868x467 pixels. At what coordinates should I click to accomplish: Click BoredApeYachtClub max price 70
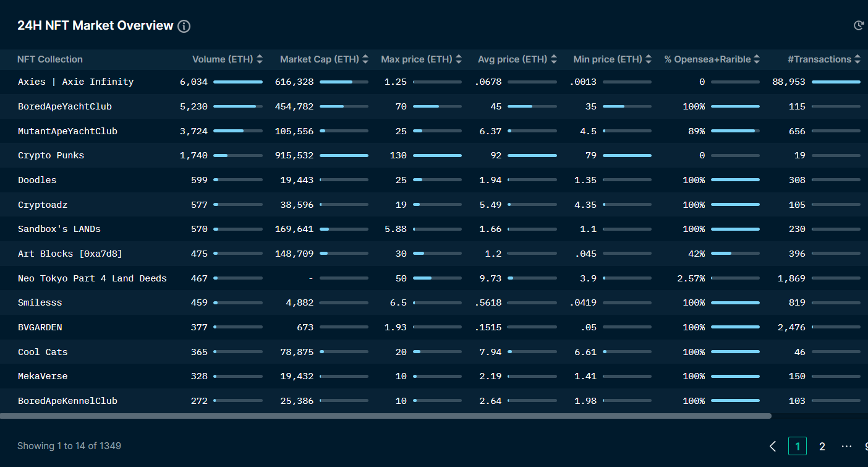pos(401,106)
